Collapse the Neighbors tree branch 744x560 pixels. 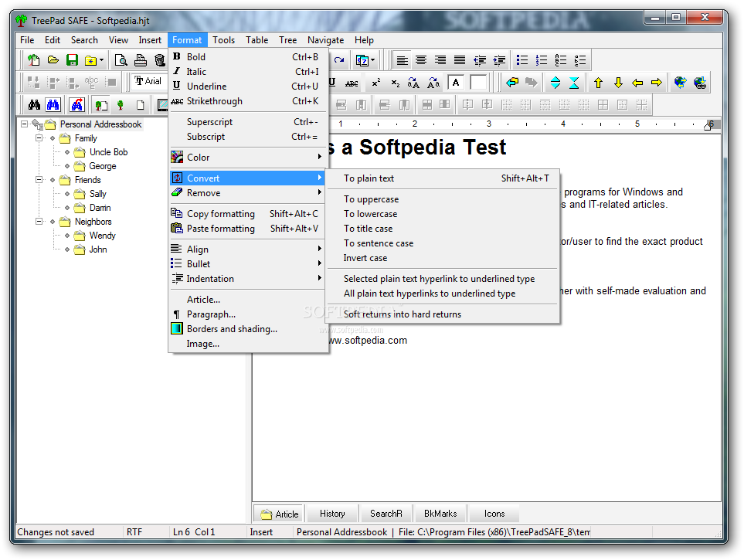39,222
